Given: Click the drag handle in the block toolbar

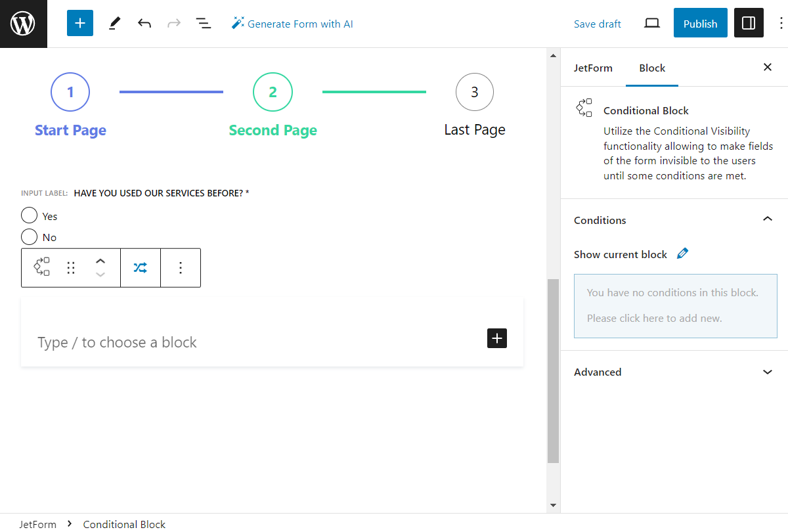Looking at the screenshot, I should 71,267.
